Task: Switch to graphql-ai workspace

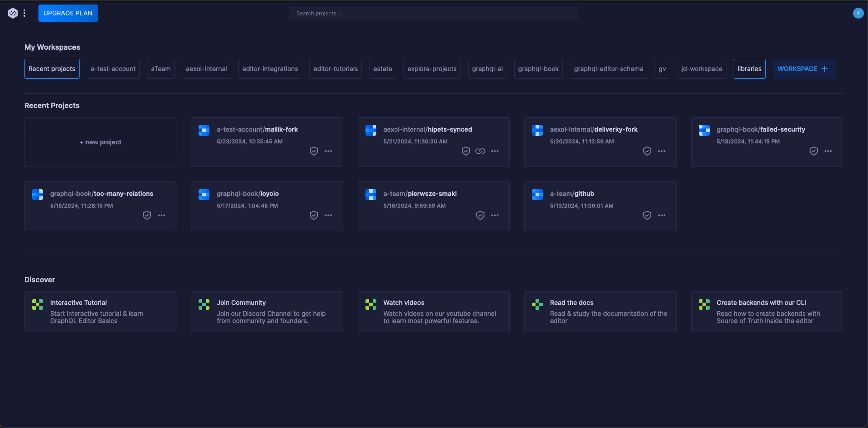Action: (x=487, y=69)
